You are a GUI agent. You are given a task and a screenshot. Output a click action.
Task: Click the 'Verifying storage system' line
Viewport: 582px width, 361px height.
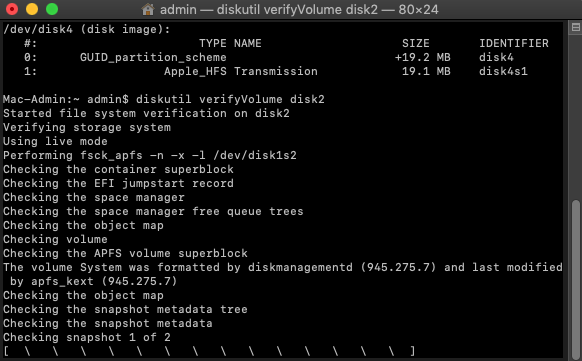click(x=87, y=127)
